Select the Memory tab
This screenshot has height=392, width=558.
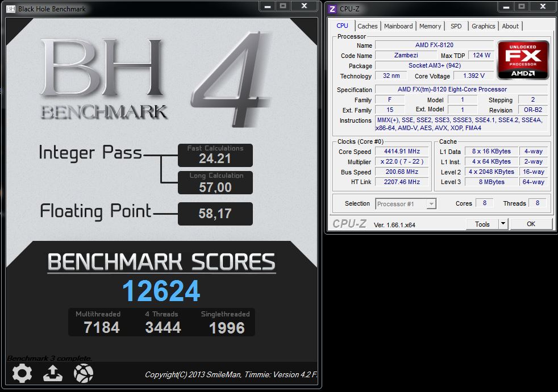tap(430, 26)
